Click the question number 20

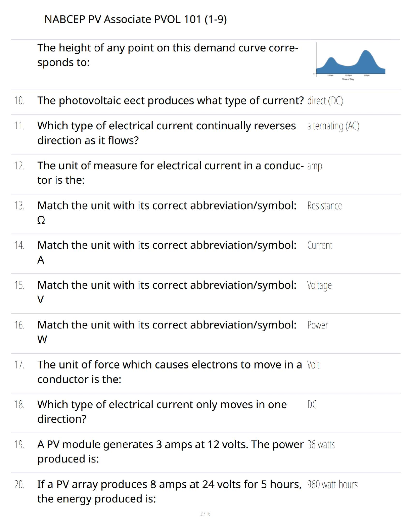19,485
